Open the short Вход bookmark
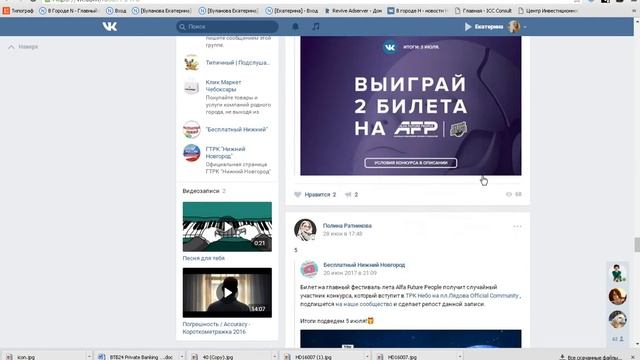The width and height of the screenshot is (640, 360). click(x=116, y=11)
